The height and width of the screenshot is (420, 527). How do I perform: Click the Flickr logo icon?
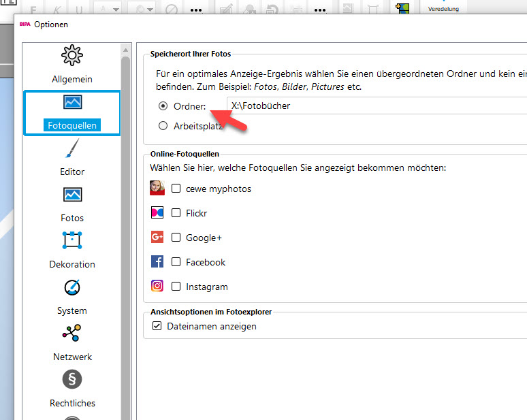[x=157, y=212]
